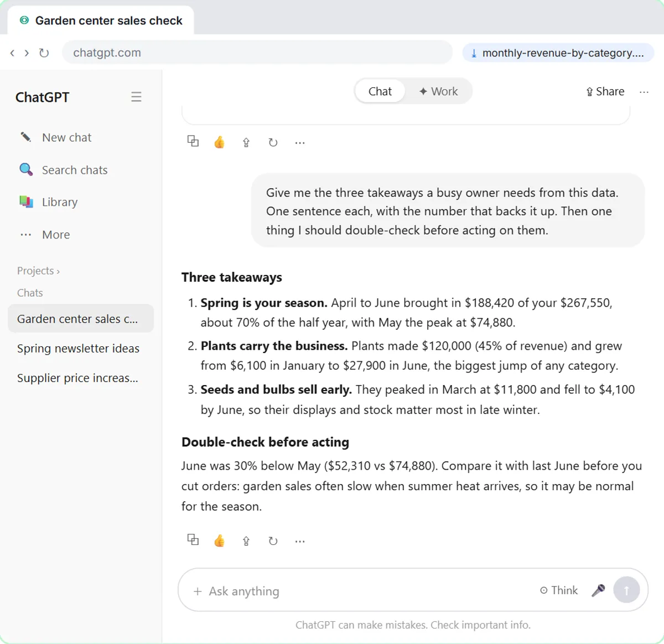Thumbs up the earlier response above the user message
Viewport: 664px width, 644px height.
click(220, 142)
